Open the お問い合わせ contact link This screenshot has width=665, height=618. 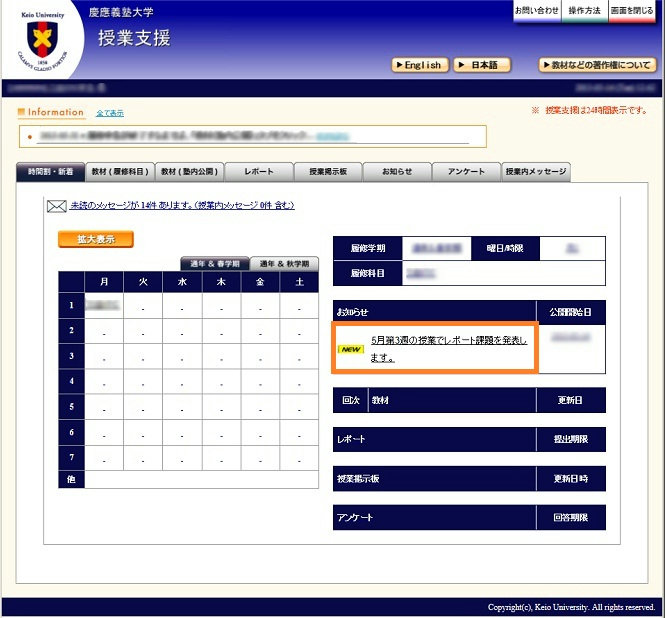(x=537, y=10)
